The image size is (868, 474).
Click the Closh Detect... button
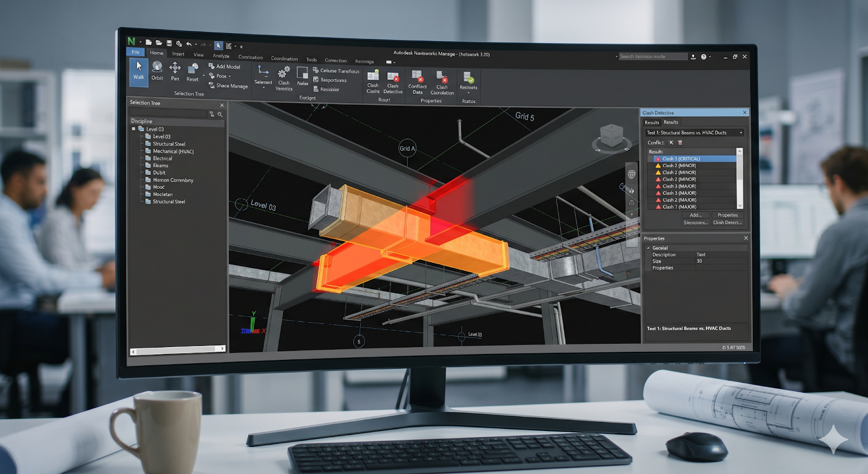click(727, 223)
